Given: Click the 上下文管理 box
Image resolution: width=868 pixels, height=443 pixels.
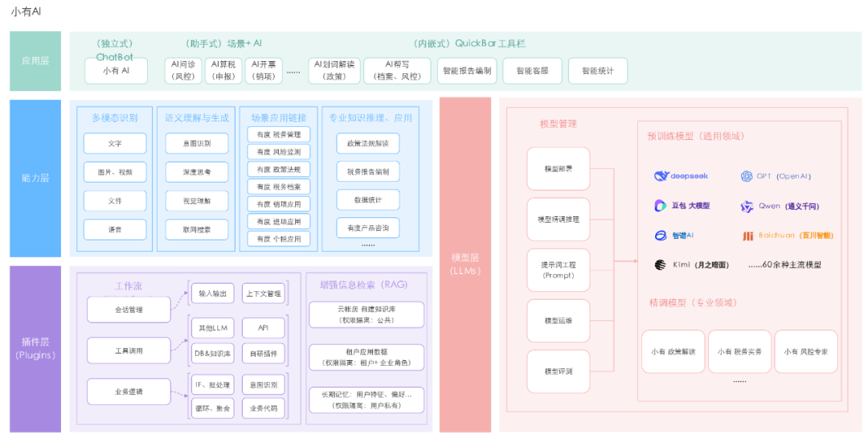Looking at the screenshot, I should (264, 293).
